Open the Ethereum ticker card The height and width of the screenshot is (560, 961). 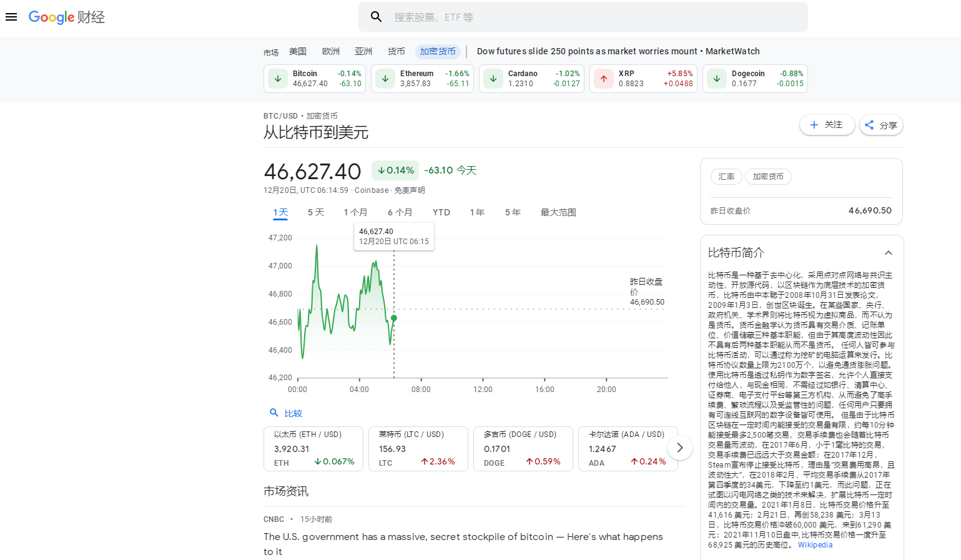coord(422,79)
